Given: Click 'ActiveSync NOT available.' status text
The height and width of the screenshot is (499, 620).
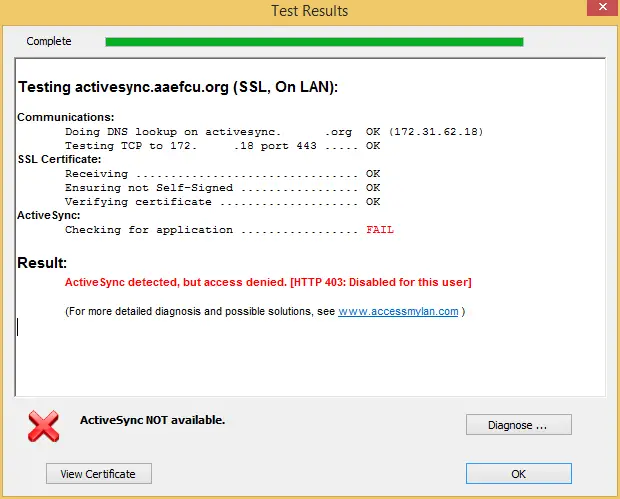Looking at the screenshot, I should (152, 420).
